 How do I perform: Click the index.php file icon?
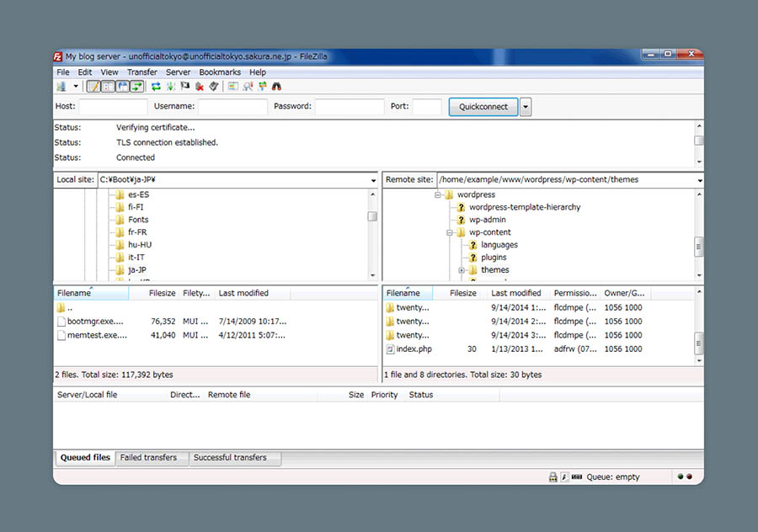[390, 349]
